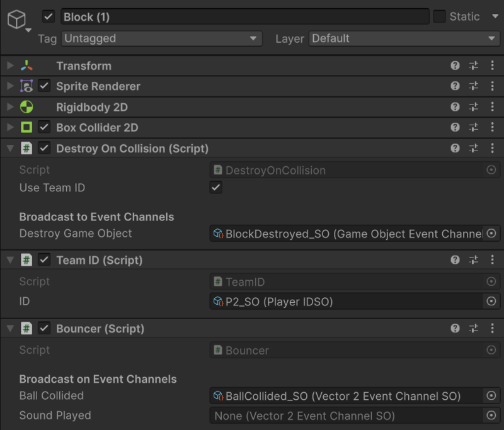Open presets for Box Collider 2D
This screenshot has width=504, height=430.
tap(474, 128)
